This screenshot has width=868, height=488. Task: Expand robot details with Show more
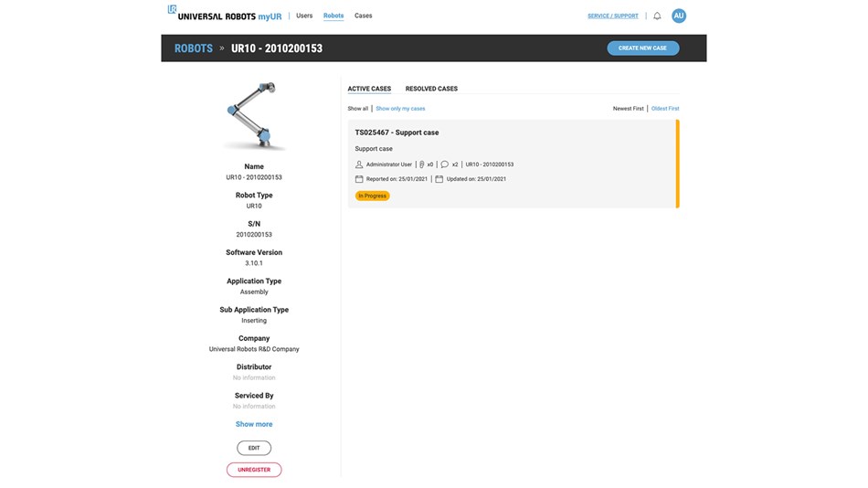click(253, 424)
